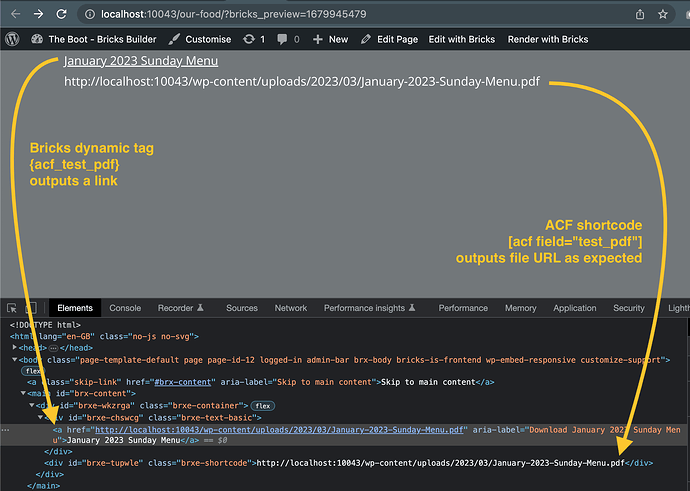Screen dimensions: 690x491
Task: Open the January 2023 Sunday Menu link
Action: [x=141, y=61]
